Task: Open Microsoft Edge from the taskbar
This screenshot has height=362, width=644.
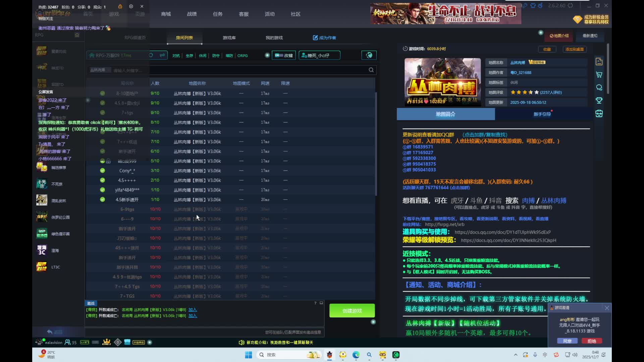Action: click(x=356, y=355)
